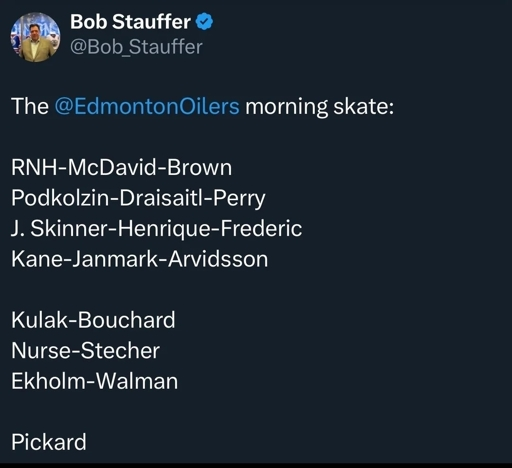Screen dimensions: 512x468
Task: Select the name Kane
Action: [x=37, y=259]
